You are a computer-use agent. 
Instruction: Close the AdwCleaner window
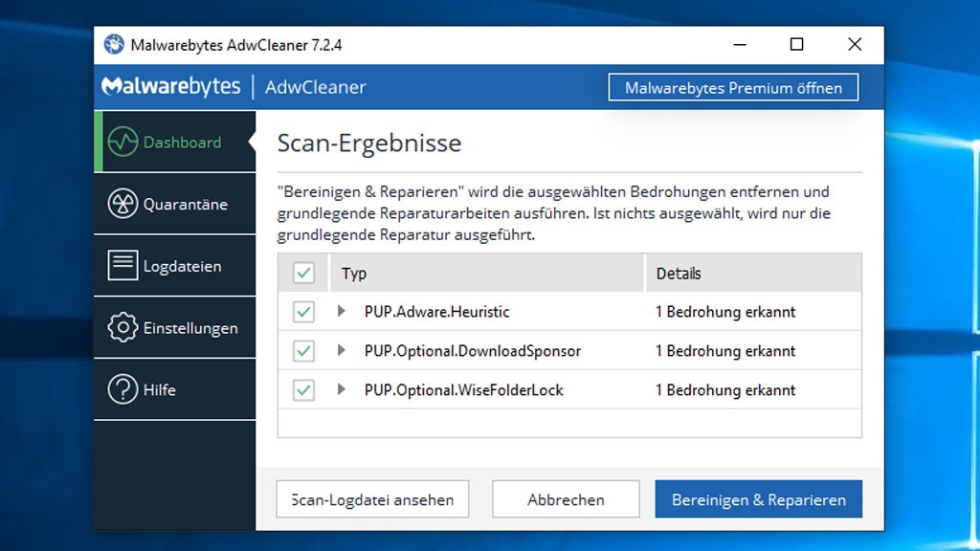[855, 44]
